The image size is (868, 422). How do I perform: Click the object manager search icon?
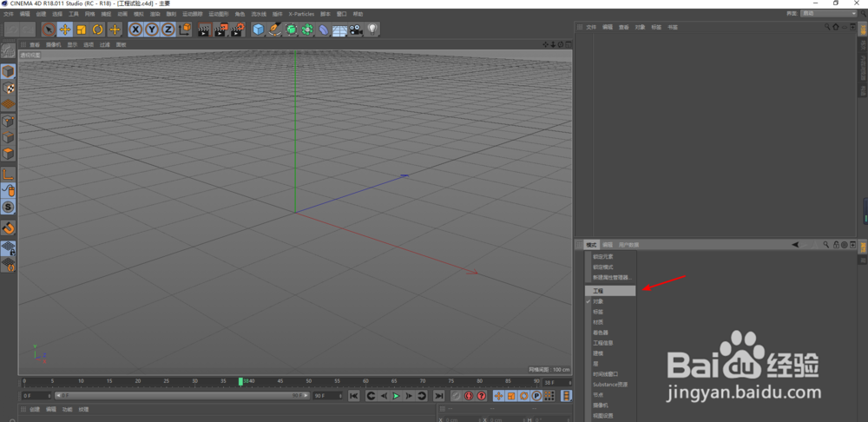pyautogui.click(x=827, y=27)
